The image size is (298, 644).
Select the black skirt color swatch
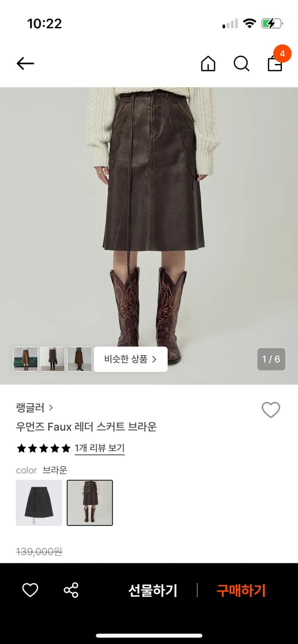(x=39, y=502)
